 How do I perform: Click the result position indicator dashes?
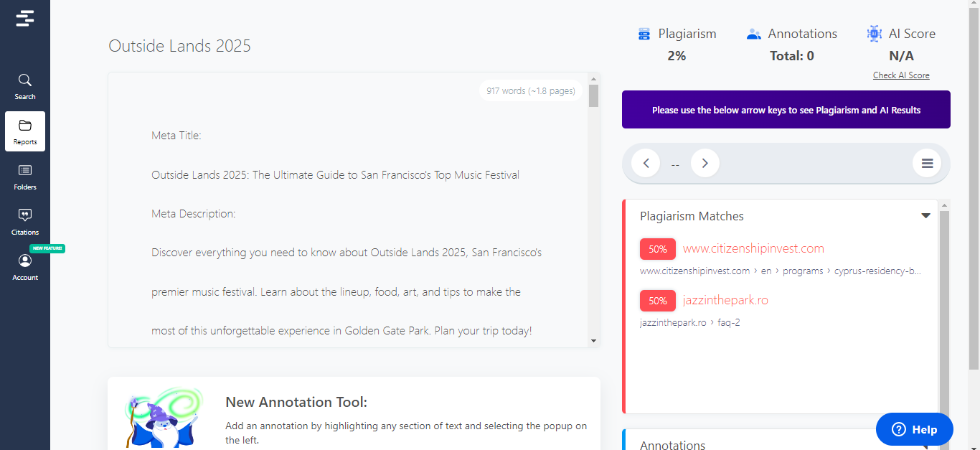675,164
